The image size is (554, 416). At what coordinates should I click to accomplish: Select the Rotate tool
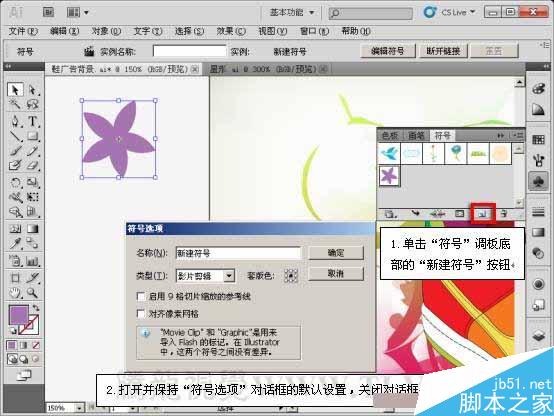tap(15, 182)
